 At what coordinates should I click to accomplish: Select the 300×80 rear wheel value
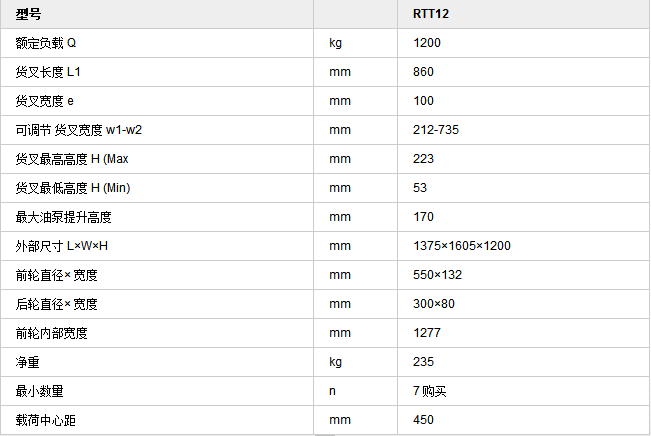click(433, 304)
